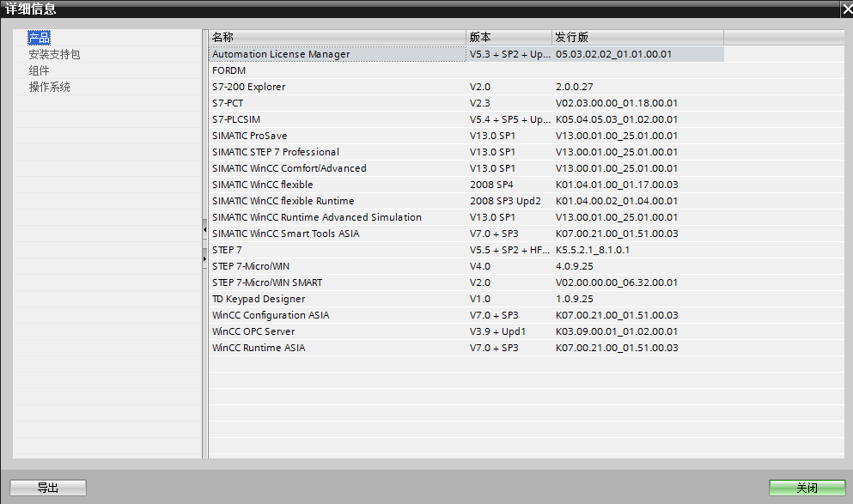853x504 pixels.
Task: Select the S7-200 Explorer entry
Action: pos(248,87)
